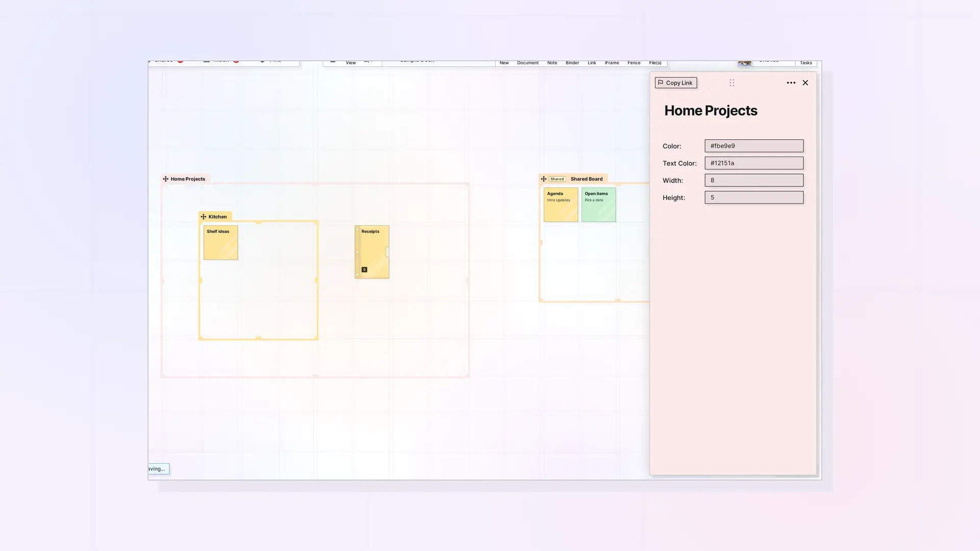Grab the panel's dotted drag handle
The image size is (980, 551).
point(732,83)
